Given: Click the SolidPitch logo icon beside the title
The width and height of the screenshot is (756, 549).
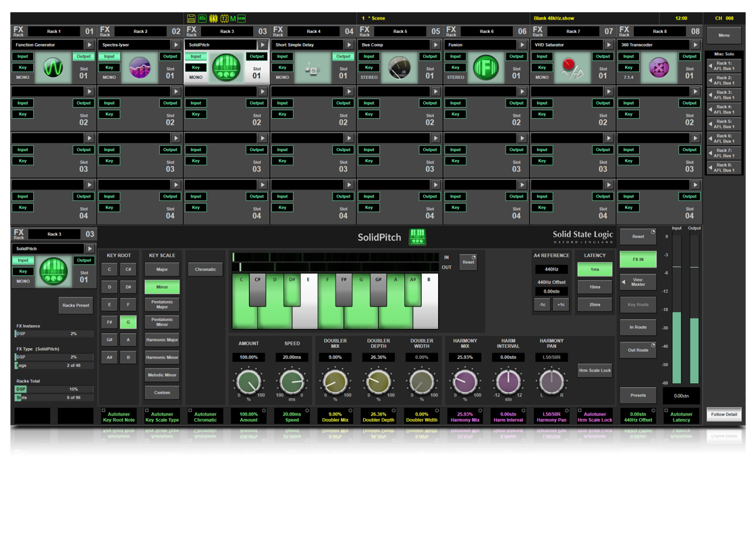Looking at the screenshot, I should pyautogui.click(x=418, y=237).
